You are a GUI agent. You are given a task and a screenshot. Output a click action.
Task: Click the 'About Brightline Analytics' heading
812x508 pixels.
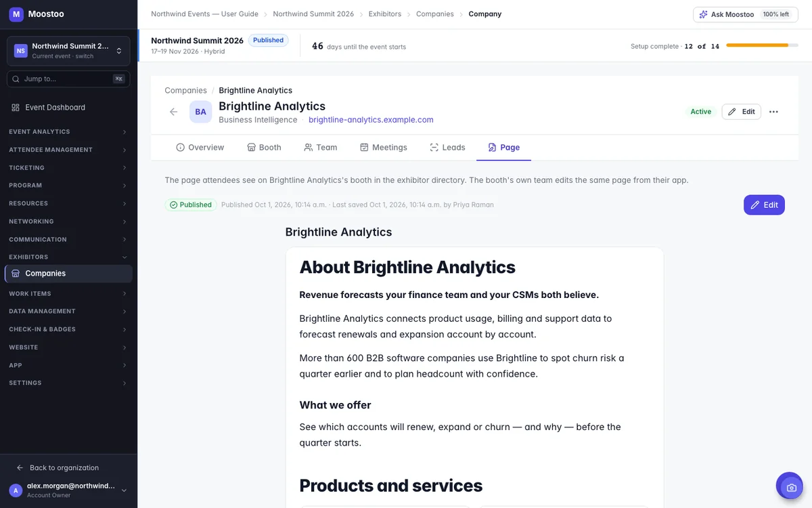407,268
